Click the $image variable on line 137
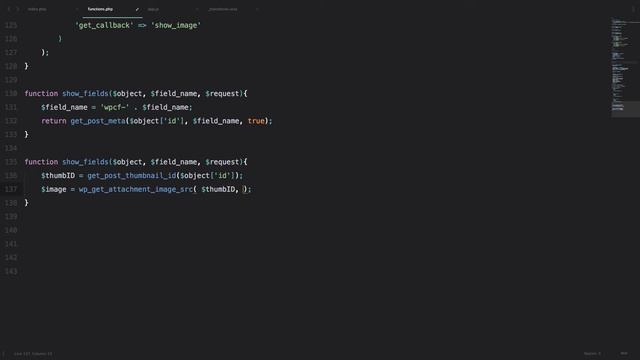The width and height of the screenshot is (640, 360). pos(53,189)
